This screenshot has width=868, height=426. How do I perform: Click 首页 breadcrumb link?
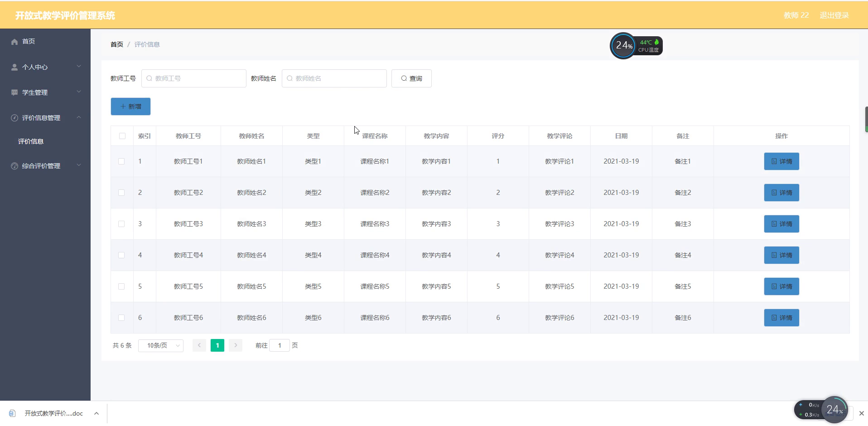coord(117,44)
